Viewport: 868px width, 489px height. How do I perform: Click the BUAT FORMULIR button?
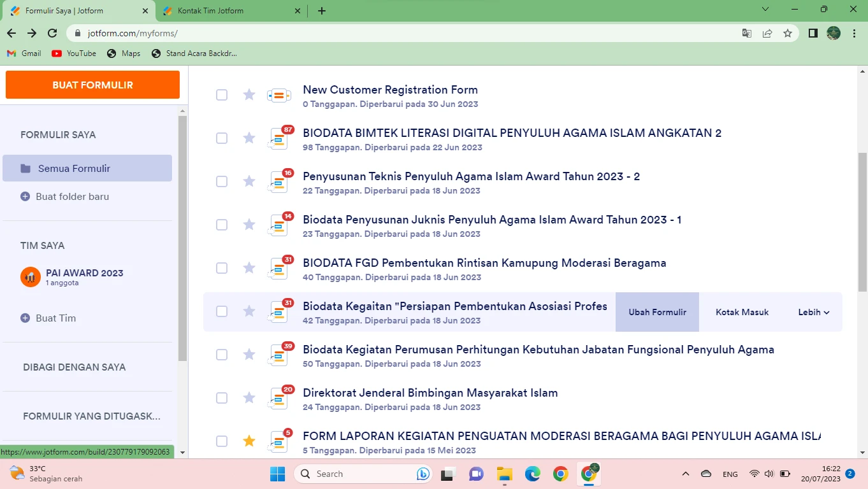(x=92, y=84)
